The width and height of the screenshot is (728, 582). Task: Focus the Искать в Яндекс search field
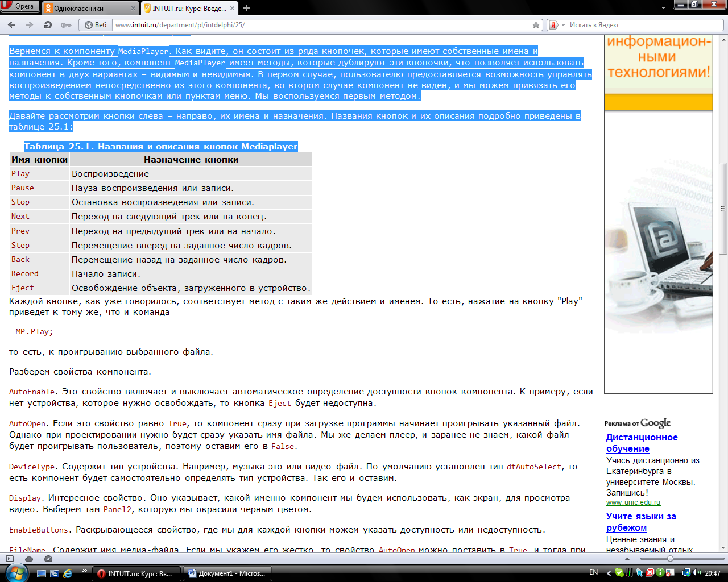(x=646, y=25)
